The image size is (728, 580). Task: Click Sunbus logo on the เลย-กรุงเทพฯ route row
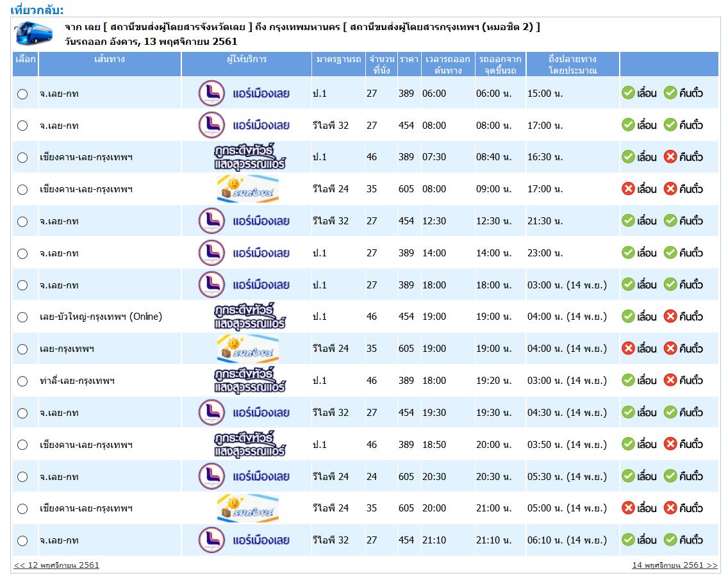tap(247, 349)
